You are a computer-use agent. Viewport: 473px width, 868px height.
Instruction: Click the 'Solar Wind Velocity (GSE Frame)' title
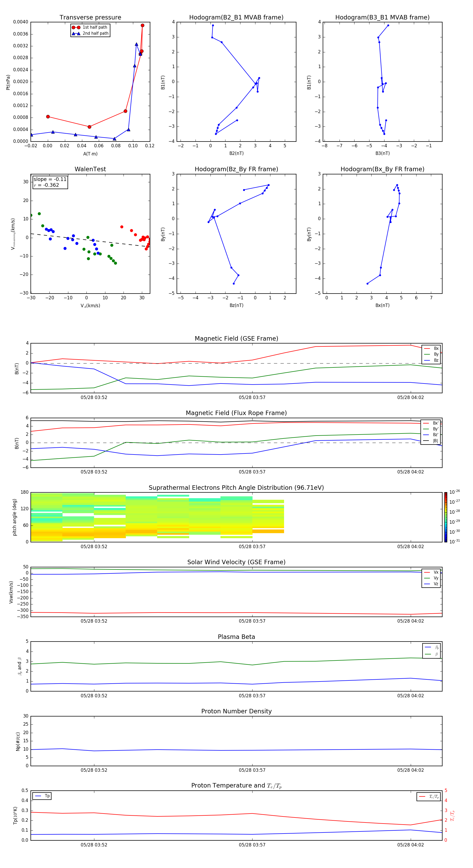point(236,562)
